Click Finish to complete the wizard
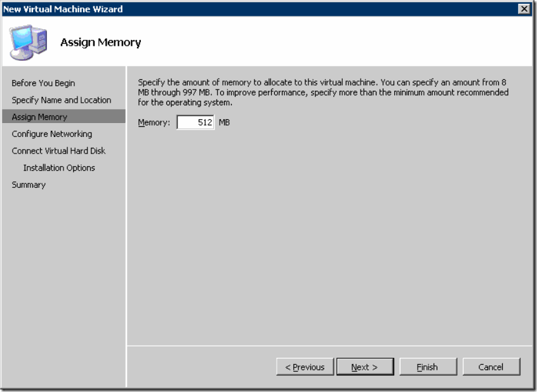Image resolution: width=537 pixels, height=392 pixels. tap(428, 367)
